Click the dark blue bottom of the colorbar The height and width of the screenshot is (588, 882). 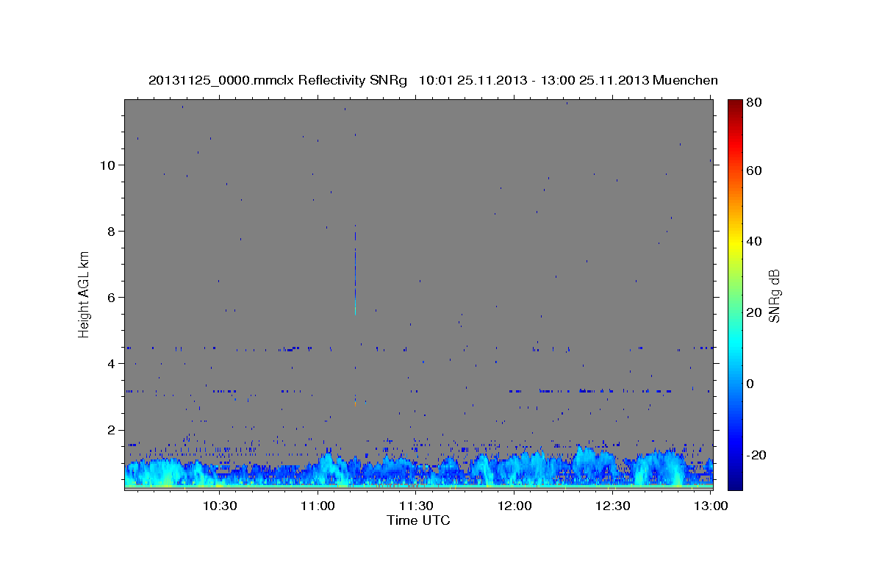click(735, 484)
